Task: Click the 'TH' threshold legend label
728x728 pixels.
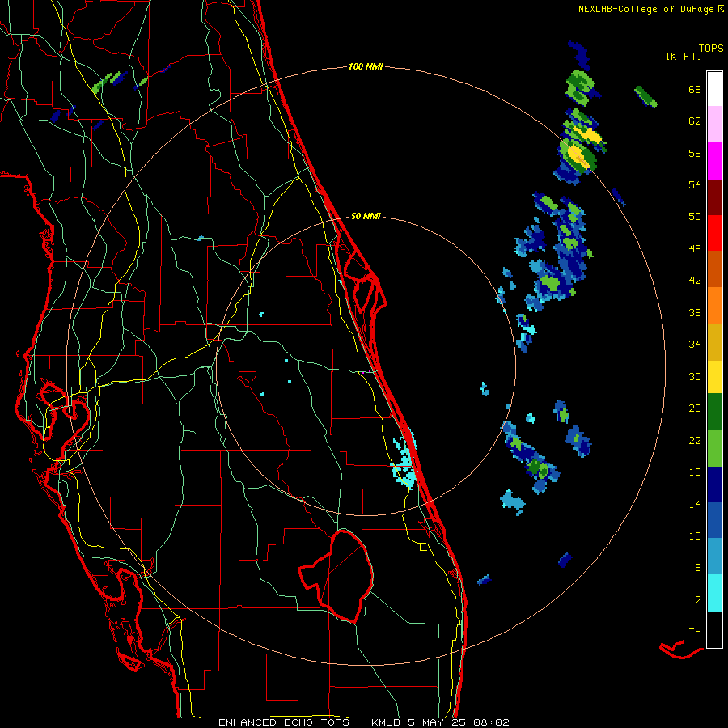Action: click(695, 632)
